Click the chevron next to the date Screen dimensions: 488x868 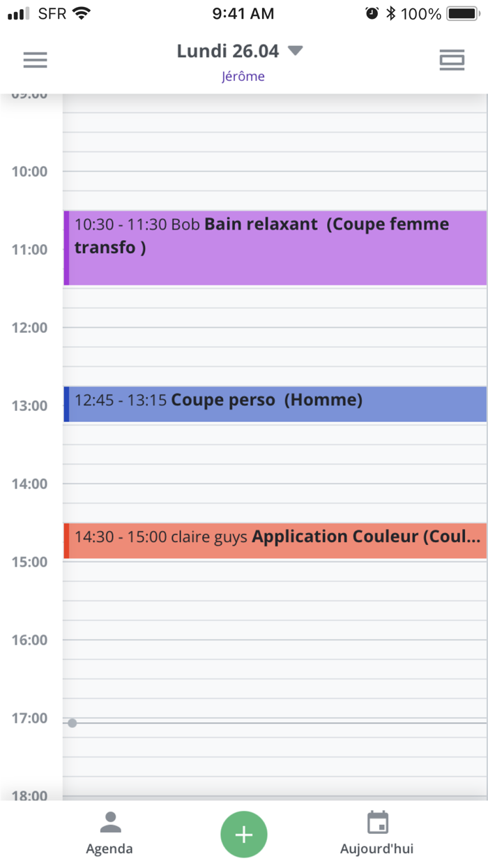(294, 50)
